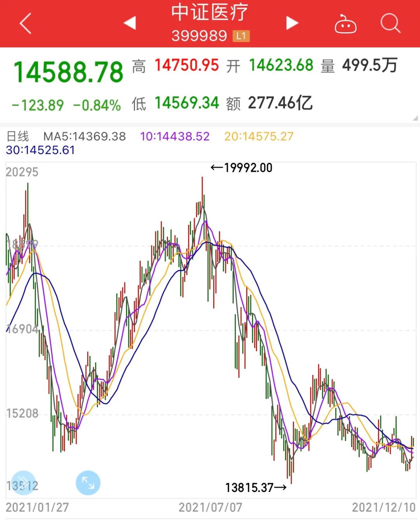Tap the current price 14588.78
This screenshot has height=520, width=420.
coord(68,72)
